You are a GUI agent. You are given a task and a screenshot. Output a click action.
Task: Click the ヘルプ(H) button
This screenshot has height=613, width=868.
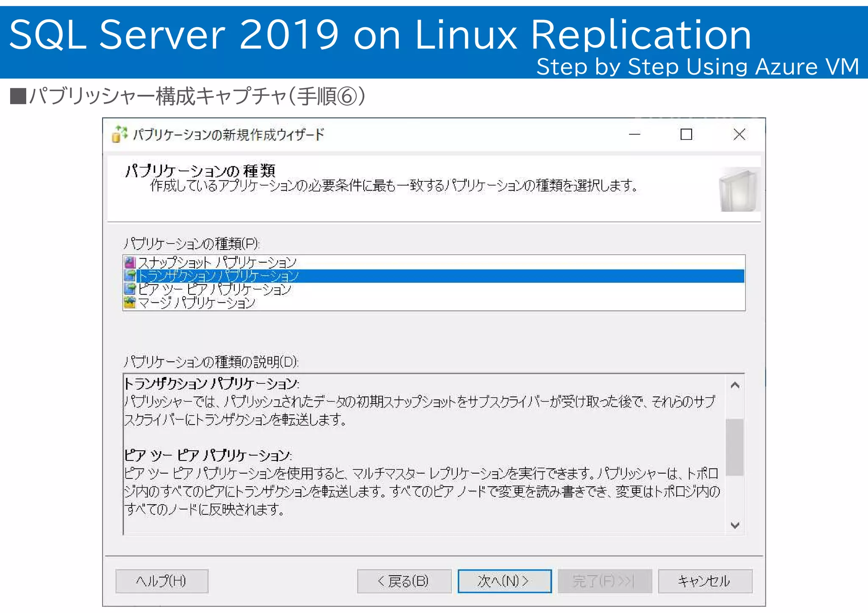click(162, 581)
